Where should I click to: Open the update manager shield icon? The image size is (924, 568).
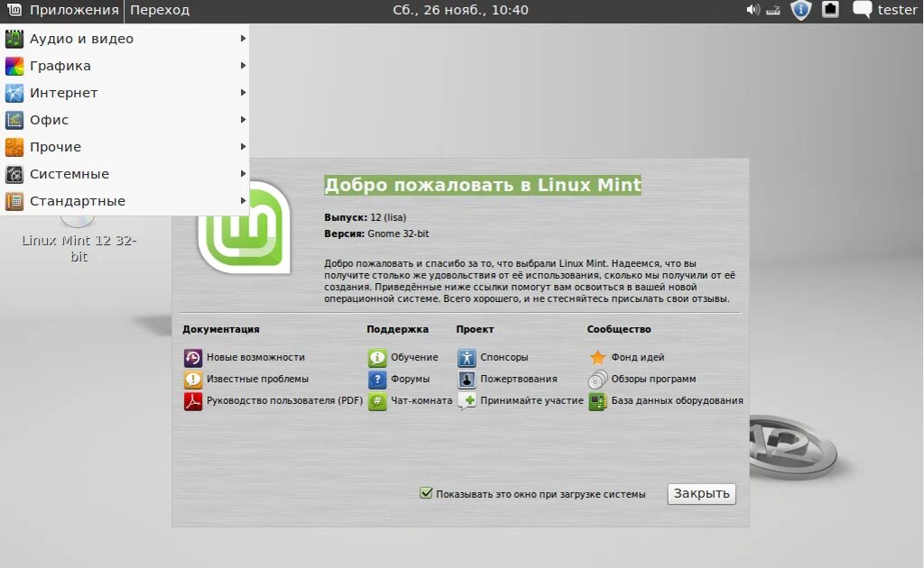801,10
